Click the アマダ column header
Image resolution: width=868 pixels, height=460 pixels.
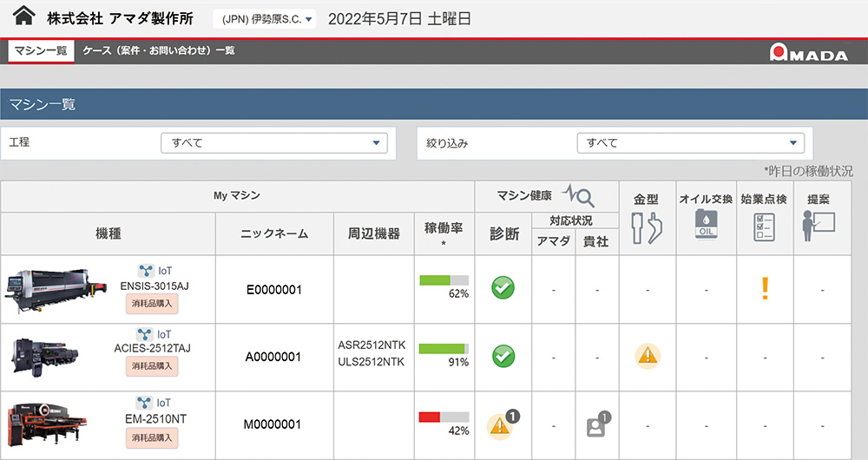(554, 241)
